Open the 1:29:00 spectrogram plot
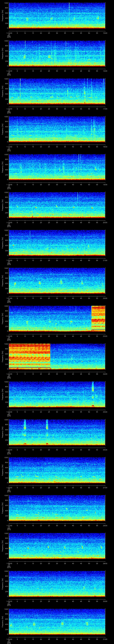Viewport: 114px width, 644px height. point(57,584)
